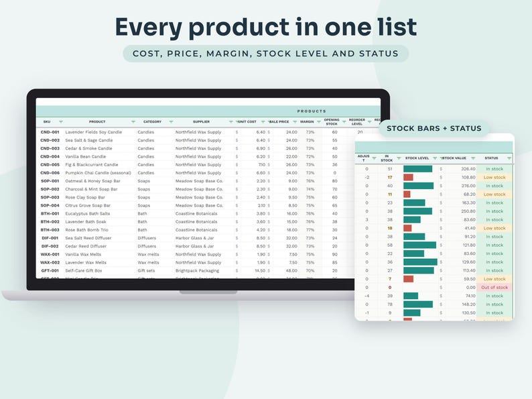The width and height of the screenshot is (532, 399).
Task: Click the Out of stock status cell
Action: (x=494, y=287)
